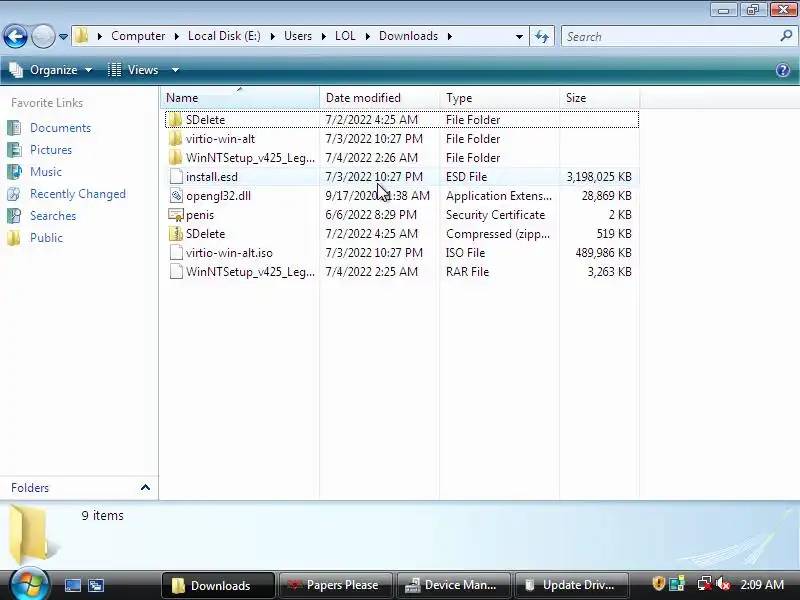Open the Views dropdown arrow

tap(175, 70)
